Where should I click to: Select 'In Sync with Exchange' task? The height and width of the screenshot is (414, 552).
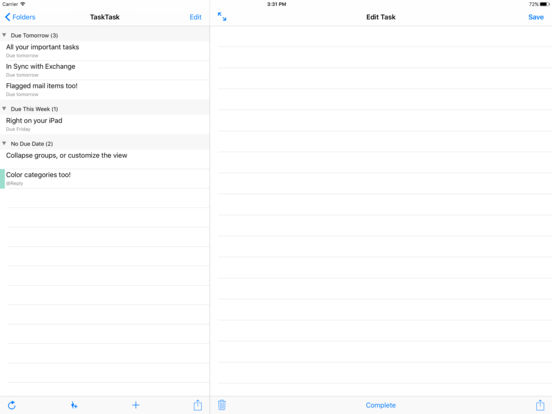[105, 70]
